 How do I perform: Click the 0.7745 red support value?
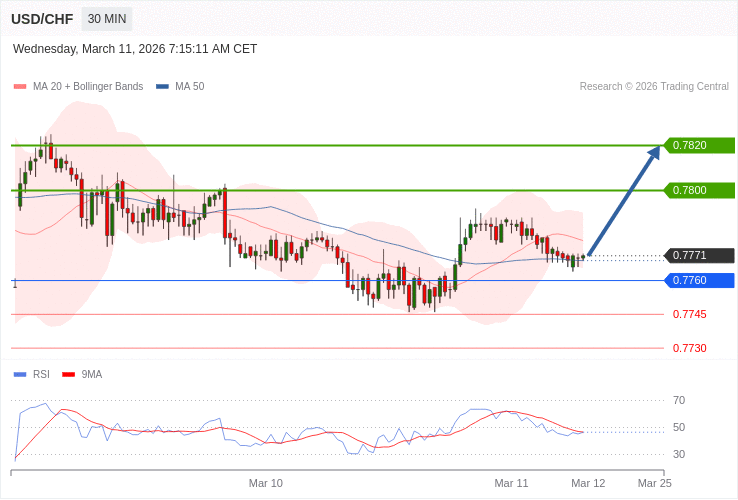[x=690, y=315]
